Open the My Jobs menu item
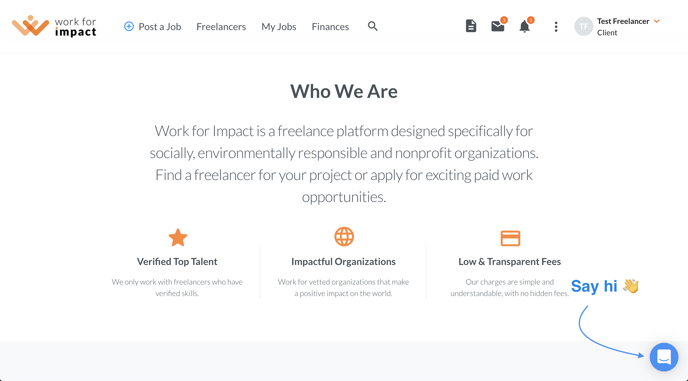The image size is (688, 381). 279,27
